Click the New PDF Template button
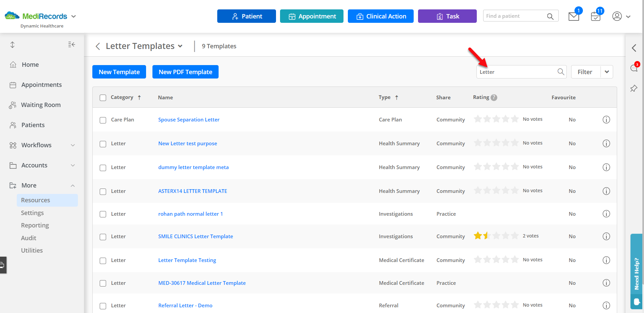The height and width of the screenshot is (313, 644). click(185, 72)
